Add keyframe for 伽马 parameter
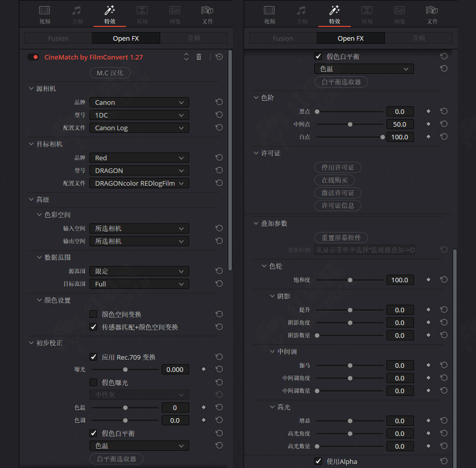The image size is (476, 468). click(x=428, y=365)
